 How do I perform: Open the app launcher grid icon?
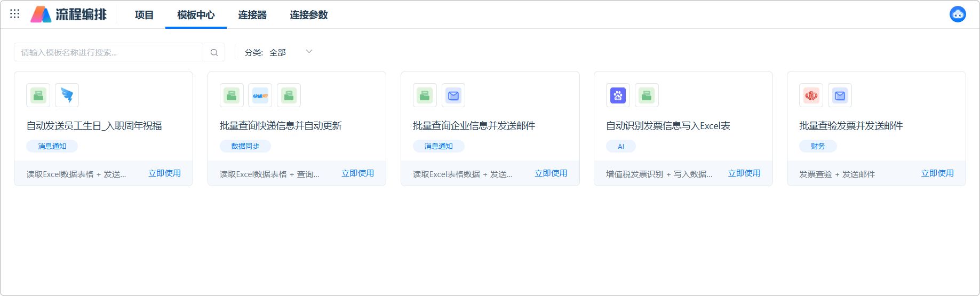click(x=15, y=14)
